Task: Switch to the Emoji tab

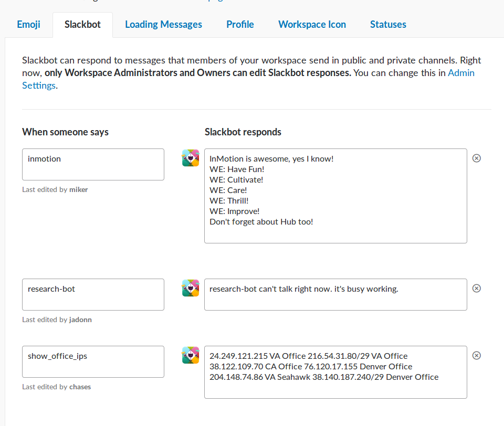Action: click(28, 25)
